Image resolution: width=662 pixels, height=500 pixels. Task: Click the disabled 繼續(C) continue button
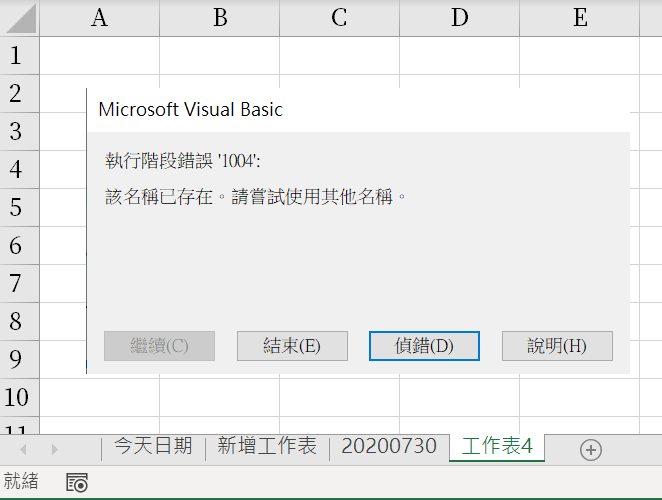pos(159,346)
